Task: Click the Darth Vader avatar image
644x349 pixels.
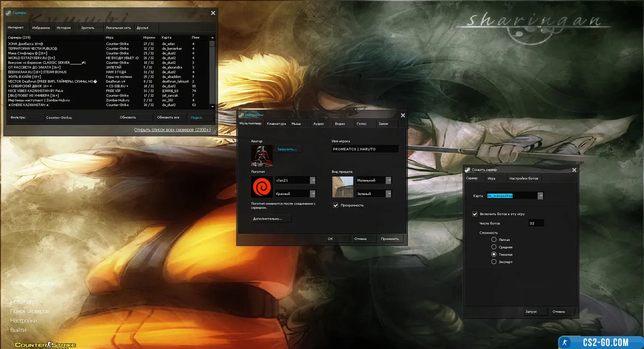Action: pos(262,155)
